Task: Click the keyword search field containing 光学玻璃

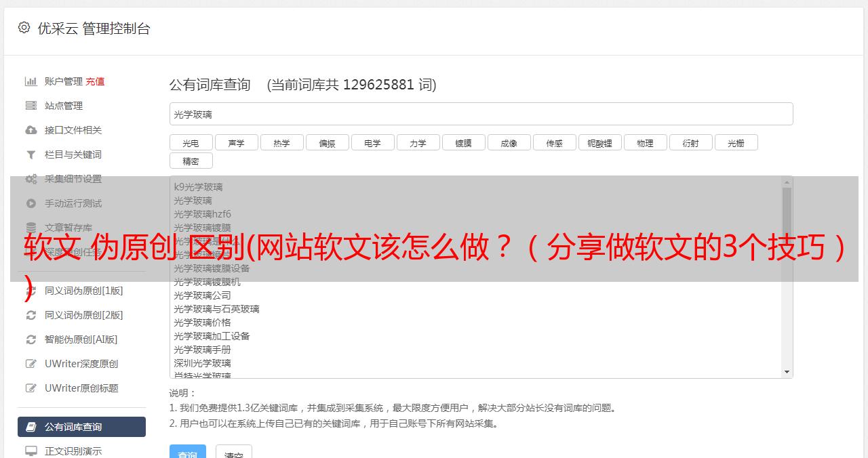Action: [481, 114]
